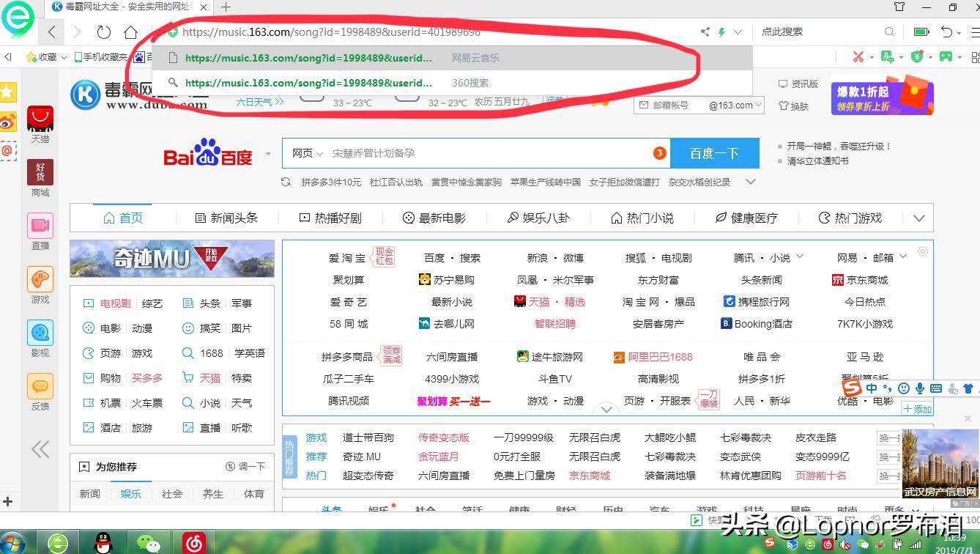Switch to the 新闻头条 tab
Viewport: 980px width, 554px height.
click(x=227, y=218)
